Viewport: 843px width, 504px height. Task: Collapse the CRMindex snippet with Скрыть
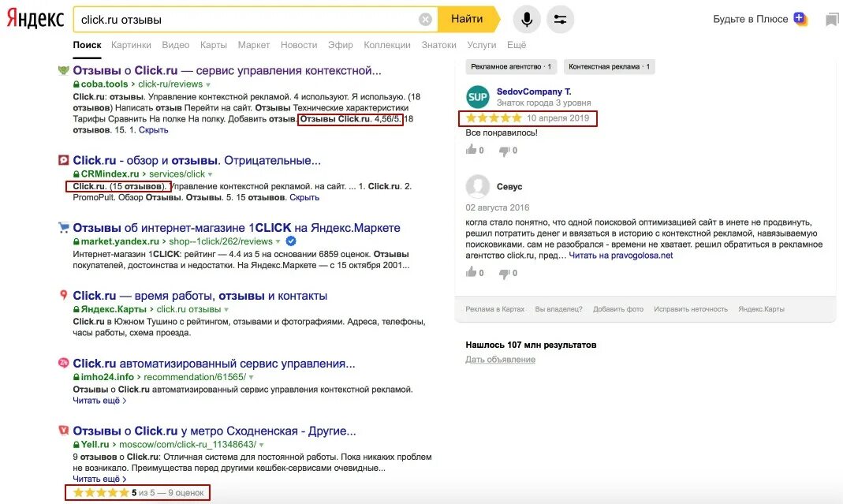pos(304,197)
